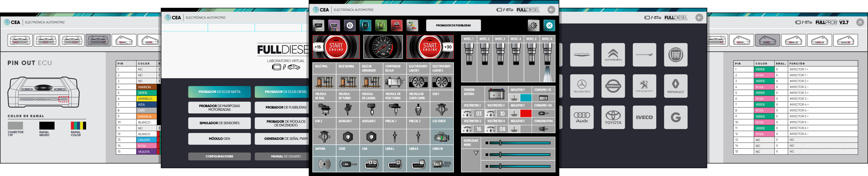Screen dimensions: 868x176
Task: Click the Inyec. 3 injector
Action: 500,54
